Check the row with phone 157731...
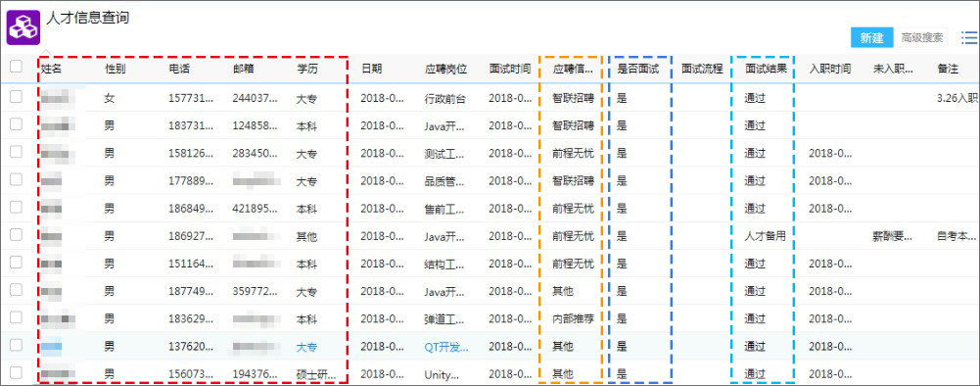980x386 pixels. (x=17, y=96)
